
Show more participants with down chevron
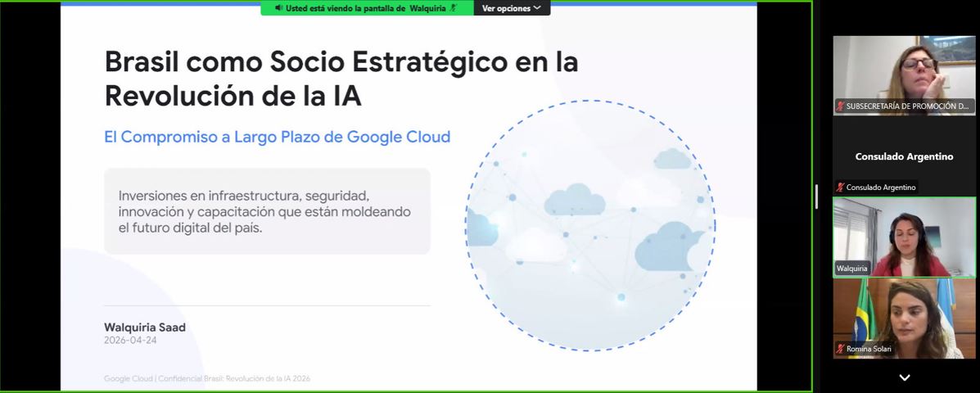coord(905,377)
